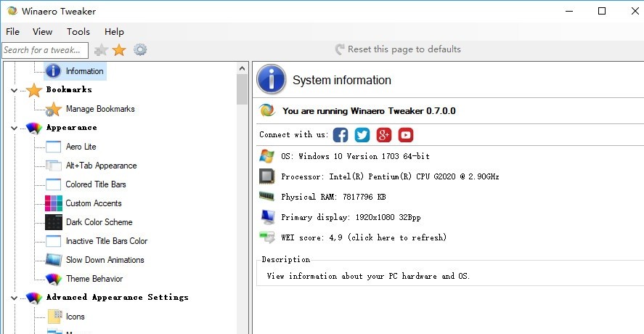Image resolution: width=644 pixels, height=334 pixels.
Task: Click the Facebook icon
Action: [341, 135]
